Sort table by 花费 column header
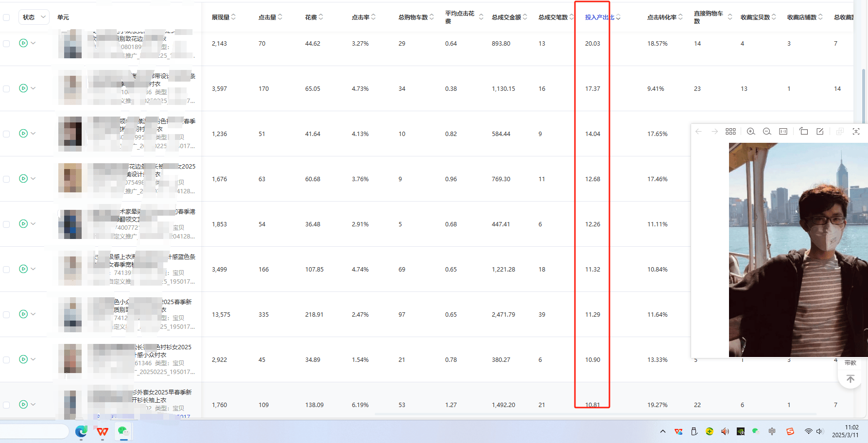This screenshot has height=443, width=868. (x=314, y=17)
